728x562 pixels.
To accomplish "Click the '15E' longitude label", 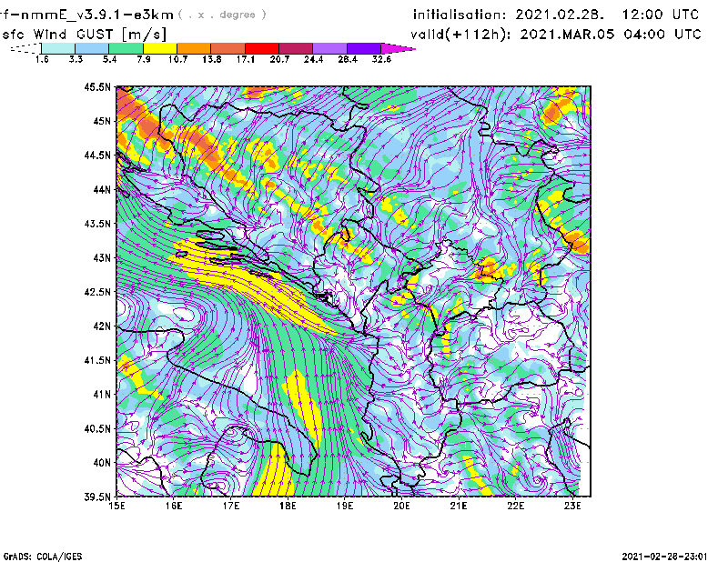I will coord(116,506).
